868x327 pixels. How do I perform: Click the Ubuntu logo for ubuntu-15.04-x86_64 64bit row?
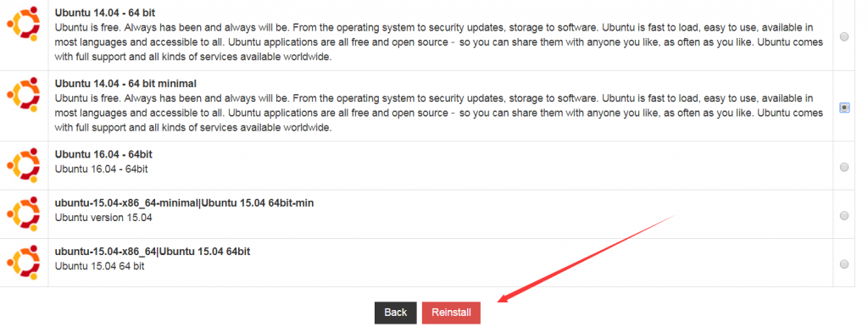pyautogui.click(x=23, y=263)
